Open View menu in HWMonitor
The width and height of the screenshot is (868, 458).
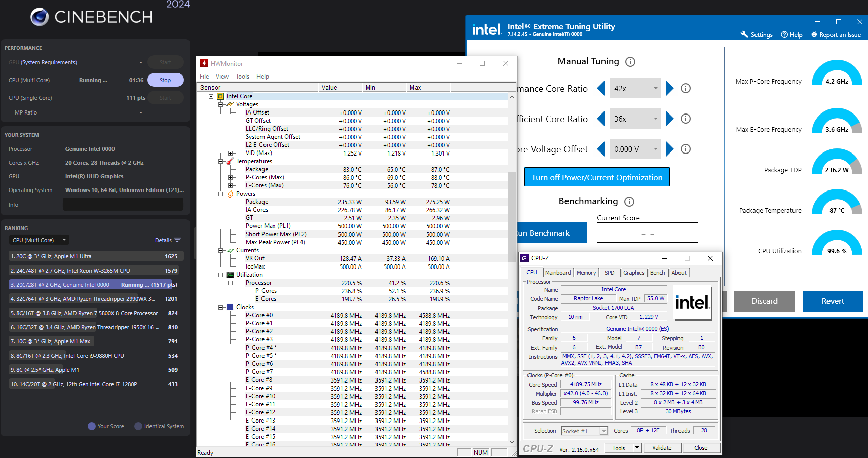[222, 77]
